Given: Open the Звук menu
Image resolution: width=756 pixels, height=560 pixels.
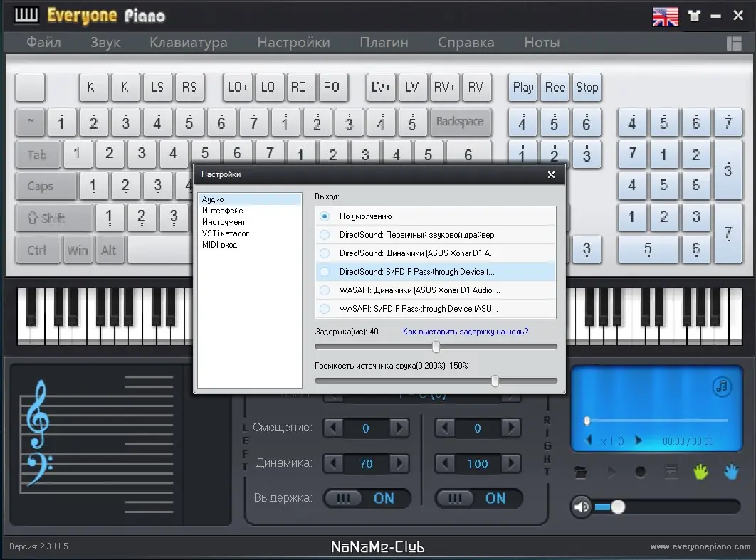Looking at the screenshot, I should (105, 43).
